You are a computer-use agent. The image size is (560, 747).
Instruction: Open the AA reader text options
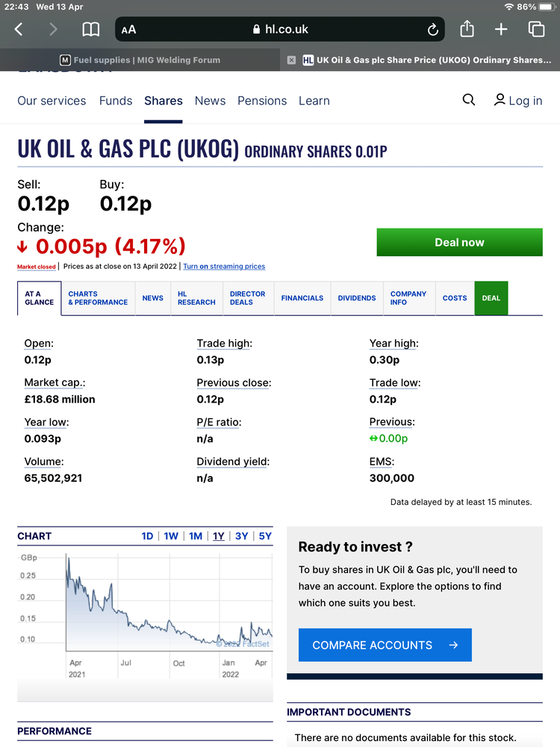(x=128, y=30)
